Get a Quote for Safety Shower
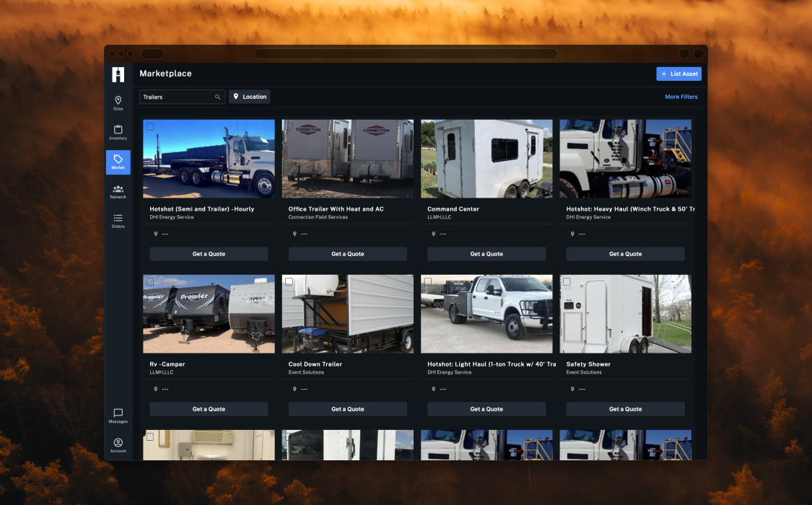 tap(625, 409)
